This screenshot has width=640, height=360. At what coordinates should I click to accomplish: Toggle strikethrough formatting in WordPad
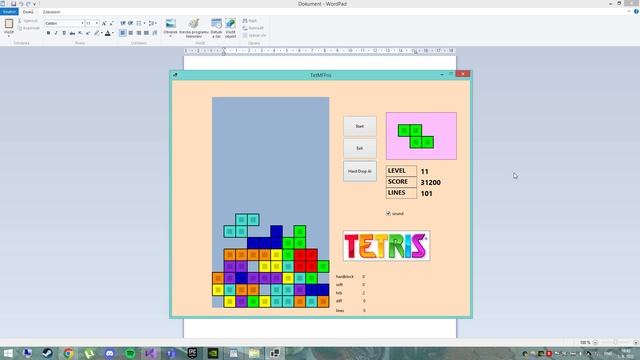[72, 33]
